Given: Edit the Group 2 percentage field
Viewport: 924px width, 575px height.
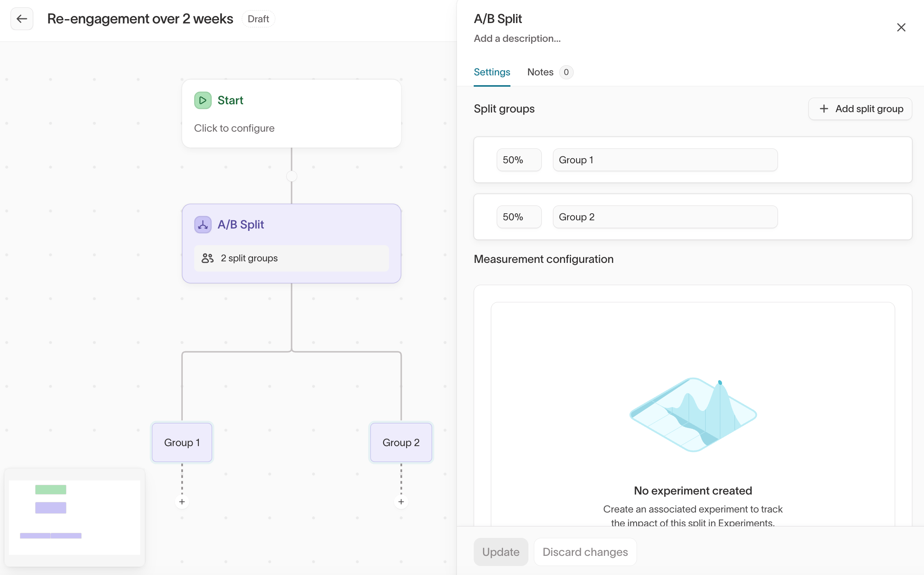Looking at the screenshot, I should point(519,217).
